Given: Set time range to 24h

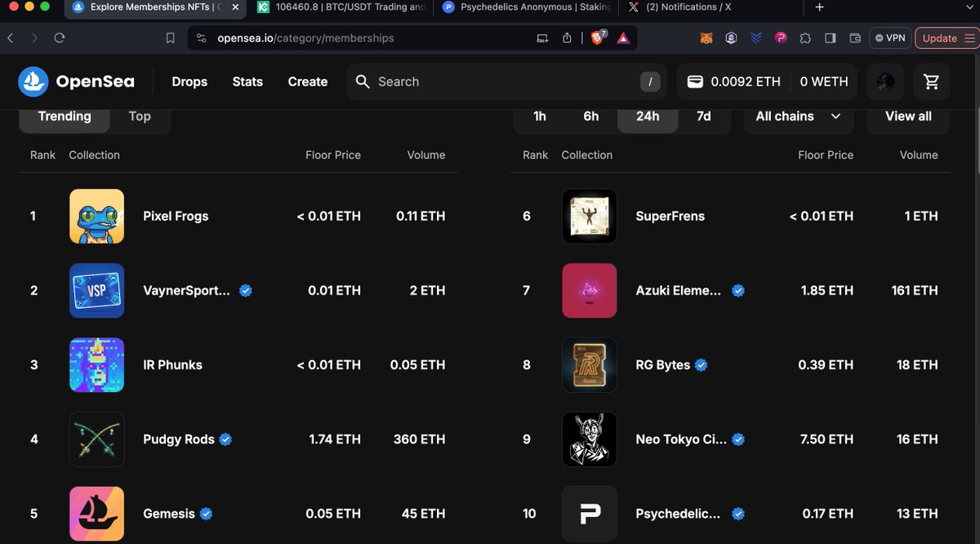Looking at the screenshot, I should click(x=648, y=116).
